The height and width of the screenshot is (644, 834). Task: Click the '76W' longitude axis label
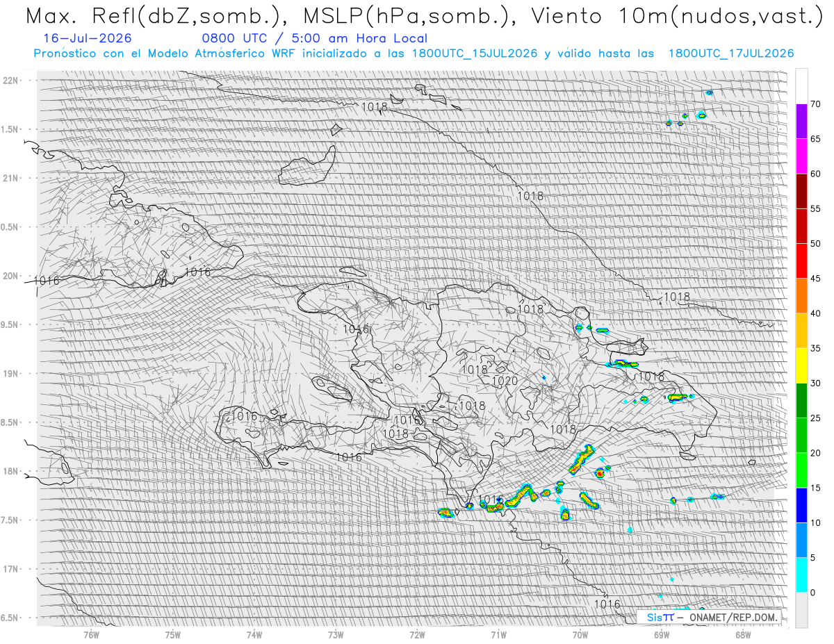click(x=91, y=634)
